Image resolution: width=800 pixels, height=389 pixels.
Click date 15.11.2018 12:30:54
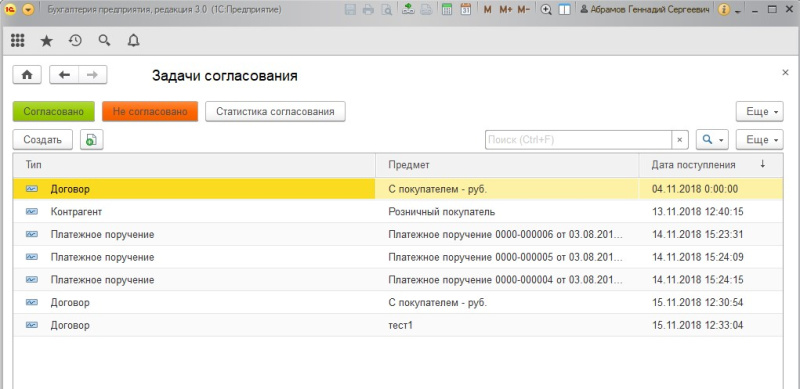click(697, 303)
